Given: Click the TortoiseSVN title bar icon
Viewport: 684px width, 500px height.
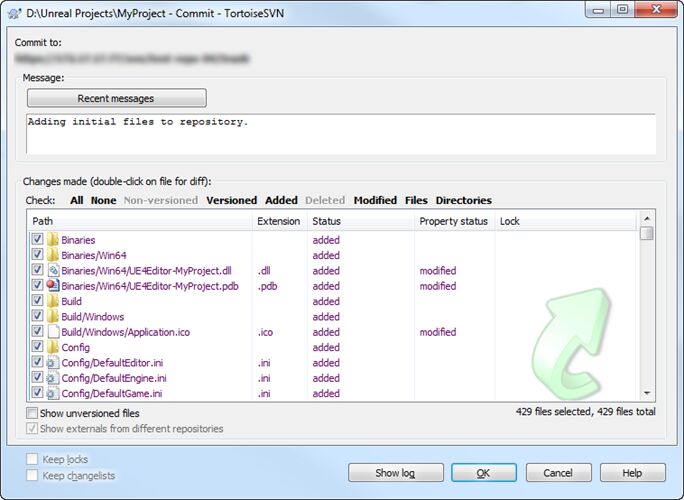Looking at the screenshot, I should pos(15,13).
